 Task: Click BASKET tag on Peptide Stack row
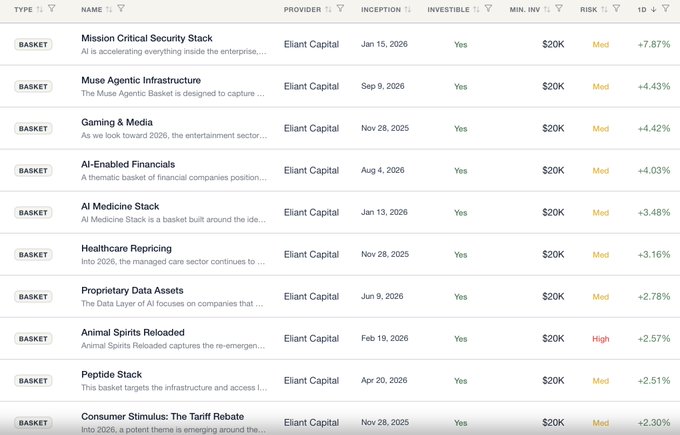pos(33,381)
